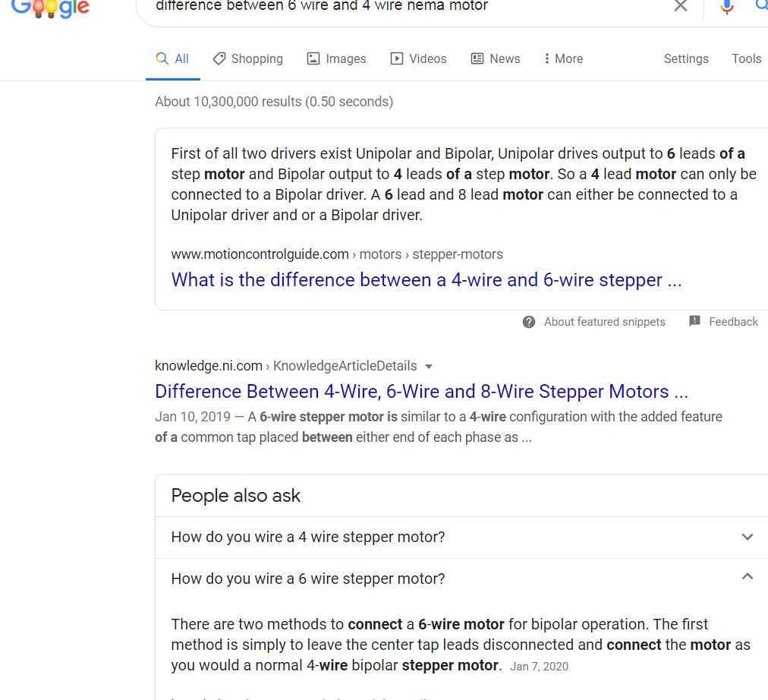Image resolution: width=768 pixels, height=700 pixels.
Task: Open the More options menu
Action: click(563, 58)
